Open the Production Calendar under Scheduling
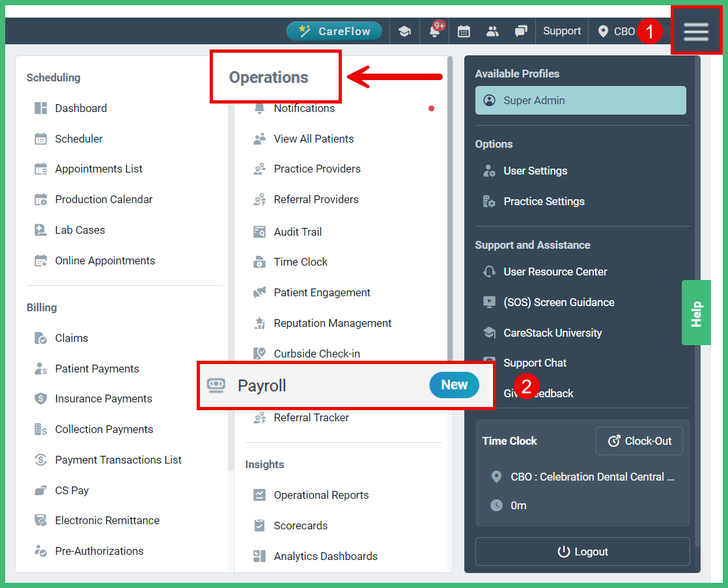The image size is (728, 588). 104,199
